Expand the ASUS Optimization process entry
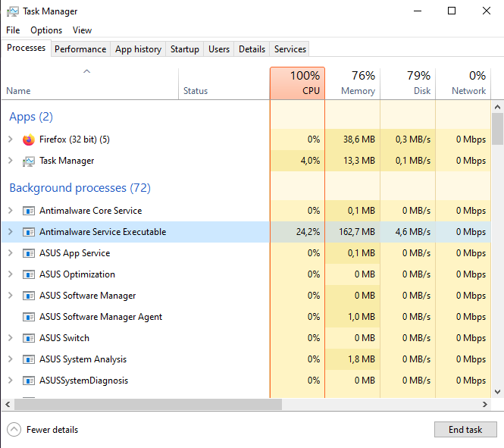The width and height of the screenshot is (504, 448). (x=10, y=274)
